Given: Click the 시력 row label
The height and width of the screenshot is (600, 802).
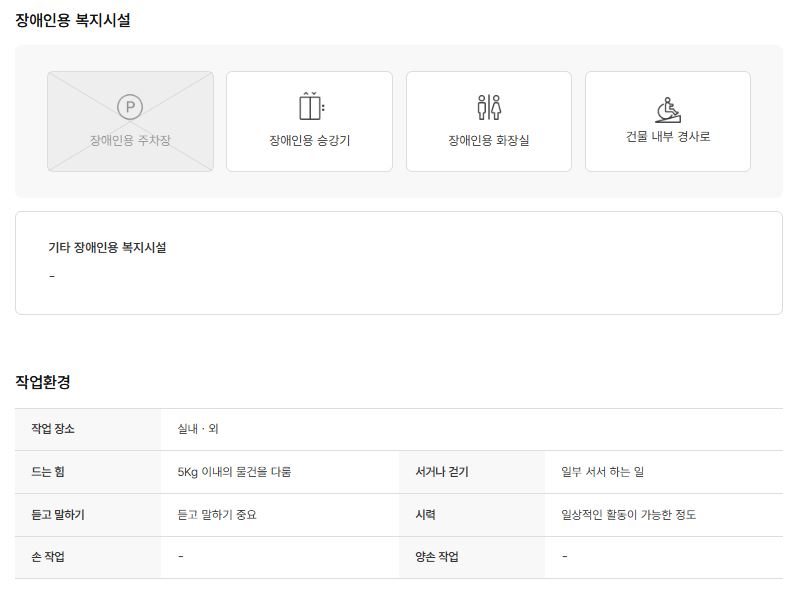Looking at the screenshot, I should (x=425, y=515).
